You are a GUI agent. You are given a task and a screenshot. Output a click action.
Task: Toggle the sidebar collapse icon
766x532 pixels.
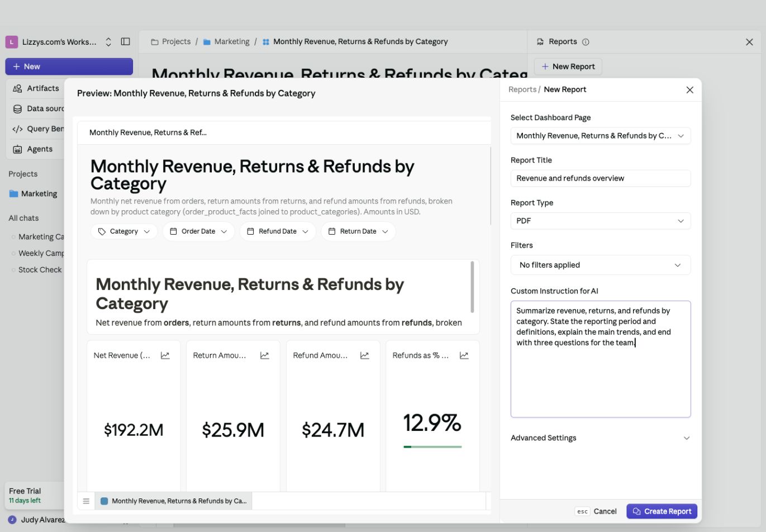coord(126,42)
